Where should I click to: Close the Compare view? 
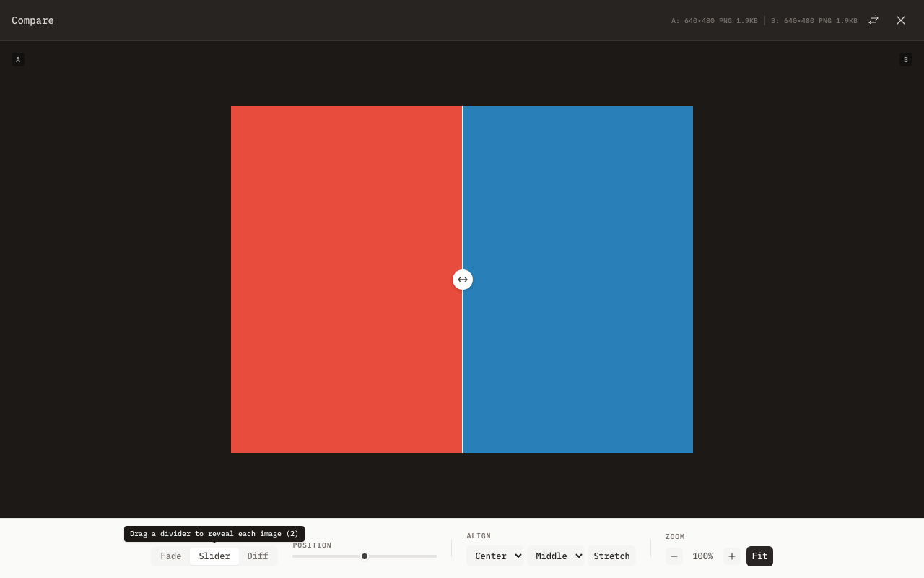(901, 20)
